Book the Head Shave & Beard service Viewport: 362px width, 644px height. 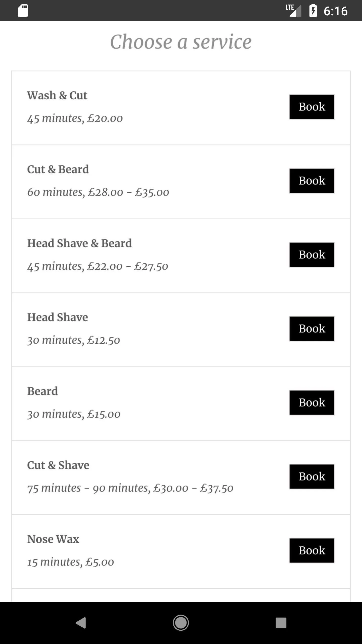(x=312, y=255)
